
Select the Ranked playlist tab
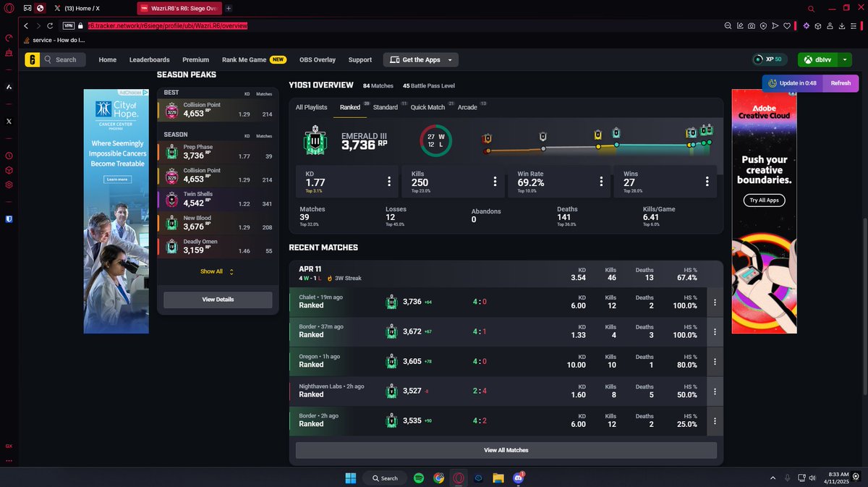point(350,107)
